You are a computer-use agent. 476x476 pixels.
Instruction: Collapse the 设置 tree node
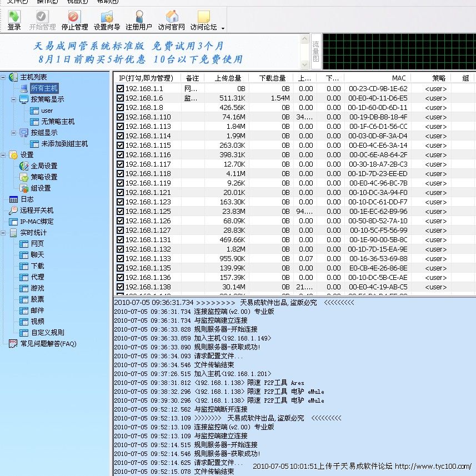[4, 155]
